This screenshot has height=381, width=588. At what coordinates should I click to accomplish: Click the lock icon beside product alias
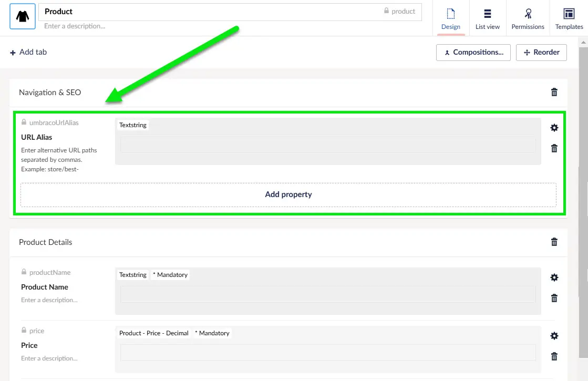point(387,11)
